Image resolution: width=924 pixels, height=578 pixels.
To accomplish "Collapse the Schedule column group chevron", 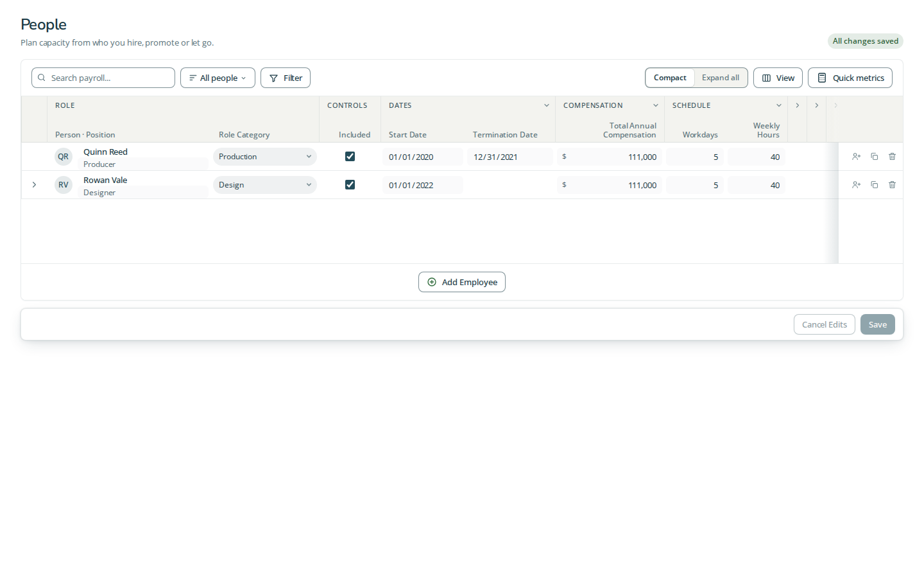I will pos(779,105).
